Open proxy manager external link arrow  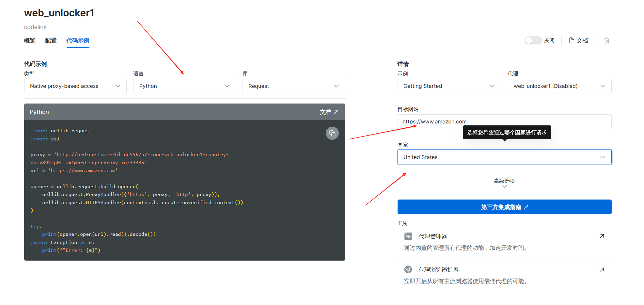[602, 236]
